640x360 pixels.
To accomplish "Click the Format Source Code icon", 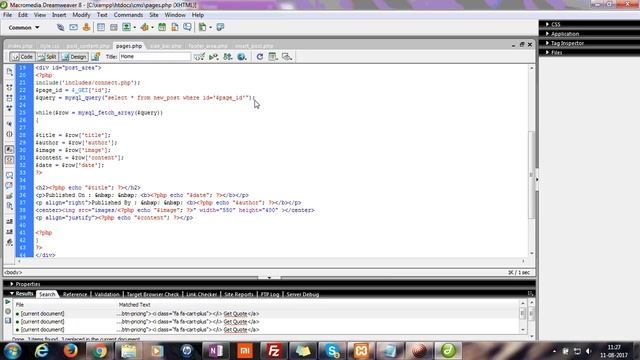I will coord(9,242).
